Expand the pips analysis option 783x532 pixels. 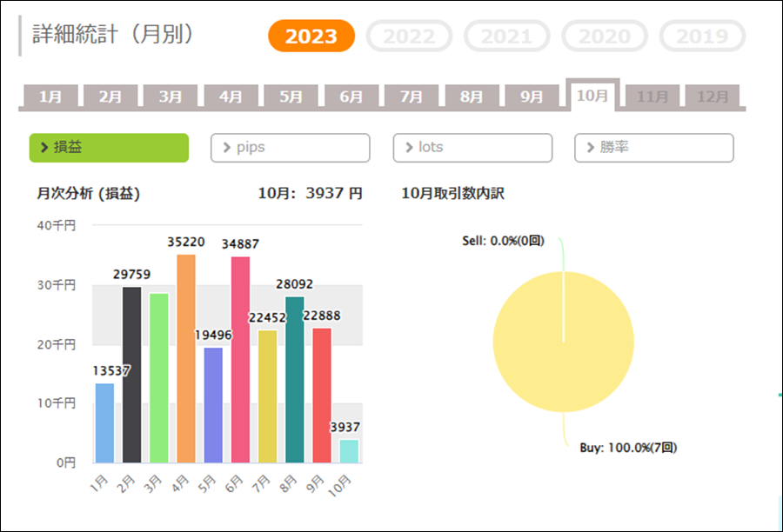pyautogui.click(x=290, y=148)
